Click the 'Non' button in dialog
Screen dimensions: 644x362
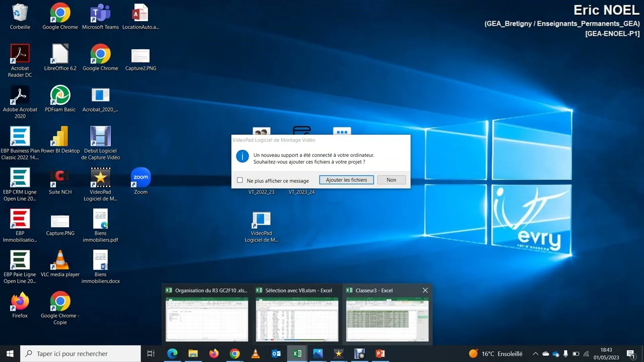(391, 180)
